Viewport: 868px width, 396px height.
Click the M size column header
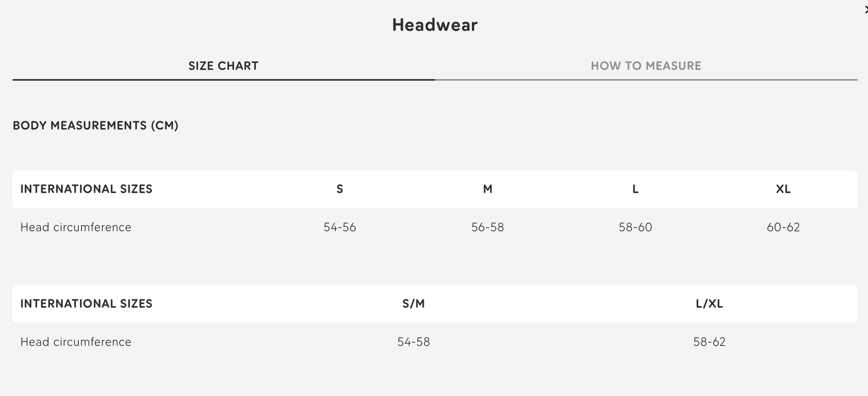[488, 189]
